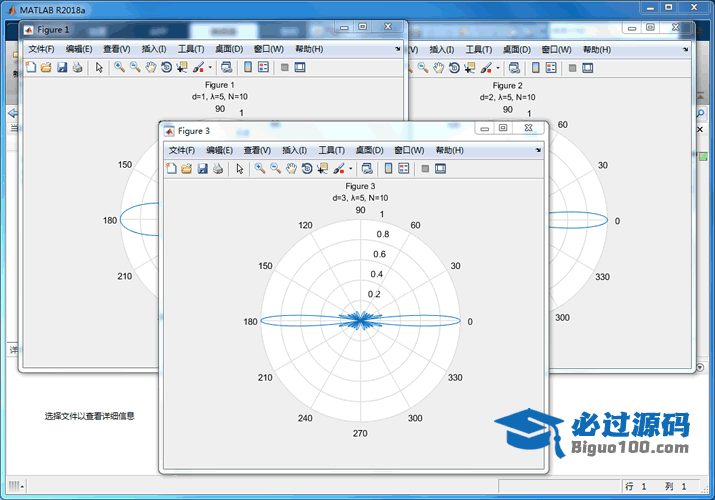Select Edit Plot arrow in Figure 1

99,67
